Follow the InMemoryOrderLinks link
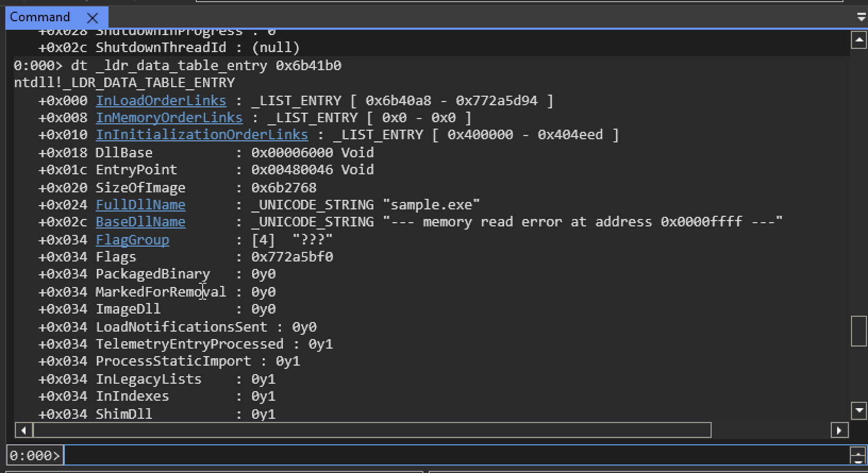The image size is (868, 473). point(169,117)
